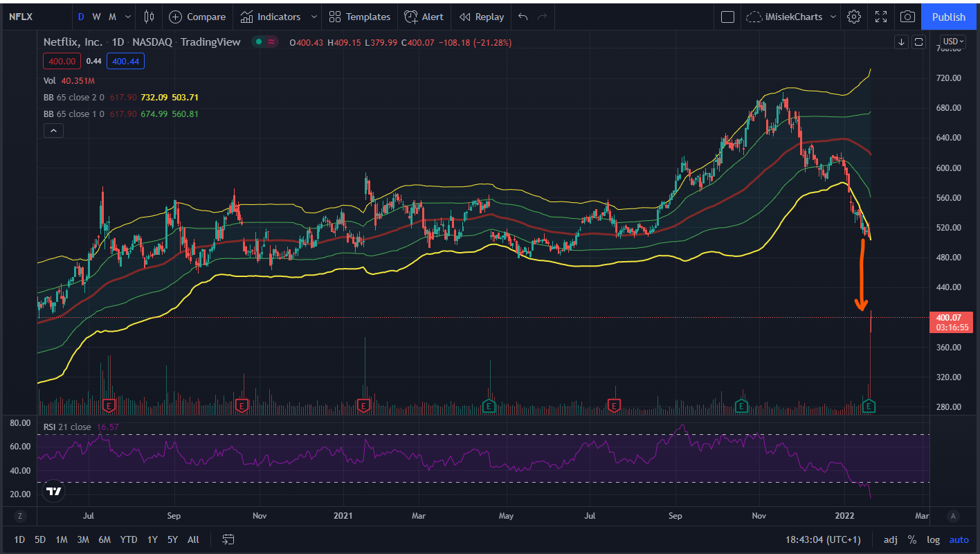Click the pink symbol info icon
Viewport: 980px width, 554px height.
[271, 42]
